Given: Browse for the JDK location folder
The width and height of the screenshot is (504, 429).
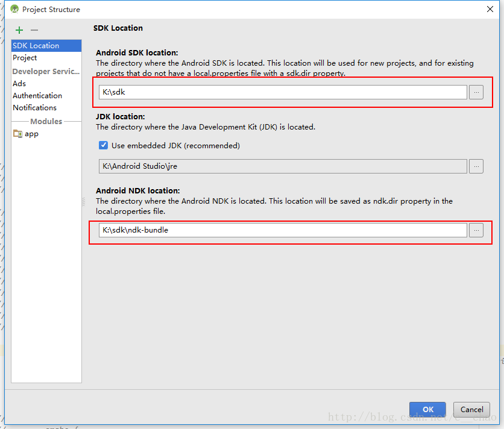Looking at the screenshot, I should [x=476, y=166].
